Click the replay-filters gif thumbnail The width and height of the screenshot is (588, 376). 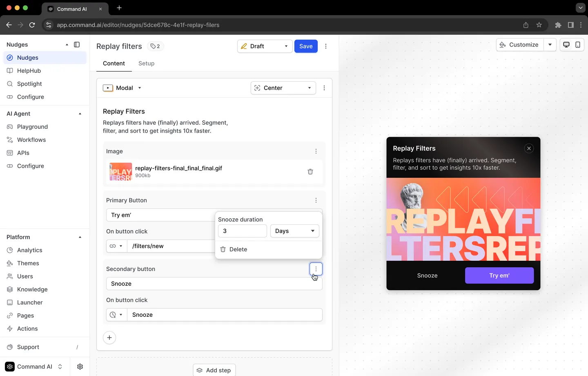pyautogui.click(x=120, y=172)
